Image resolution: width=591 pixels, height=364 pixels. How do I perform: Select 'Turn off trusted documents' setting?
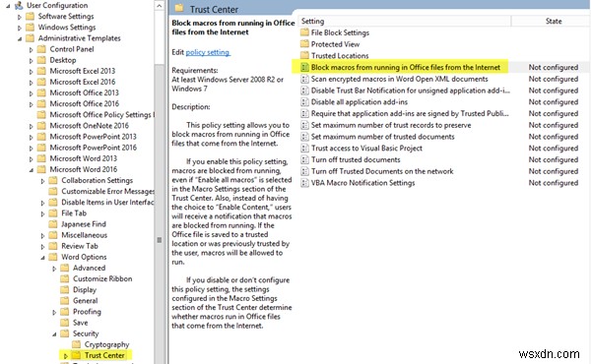(x=356, y=159)
